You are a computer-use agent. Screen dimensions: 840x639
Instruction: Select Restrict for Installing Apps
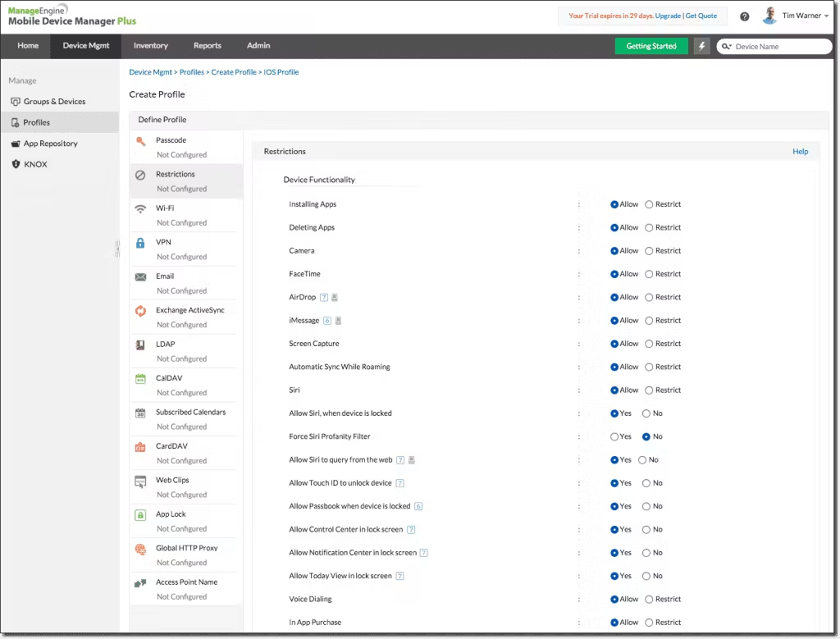[649, 204]
